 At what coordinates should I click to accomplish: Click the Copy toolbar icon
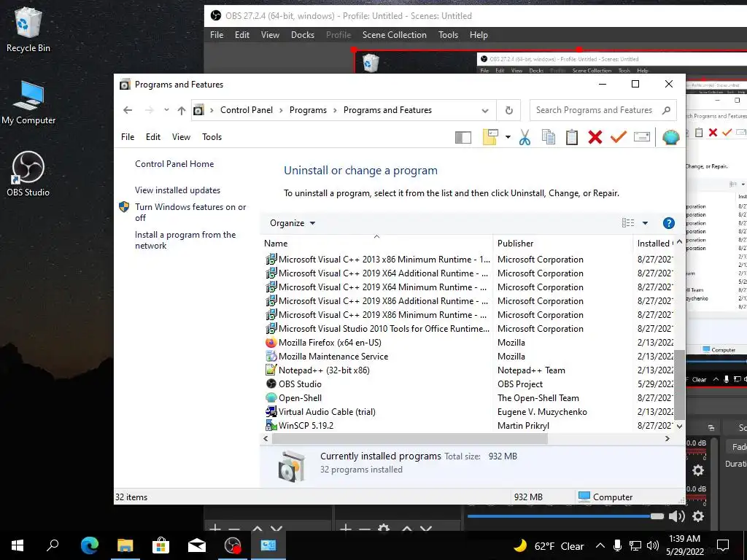549,137
